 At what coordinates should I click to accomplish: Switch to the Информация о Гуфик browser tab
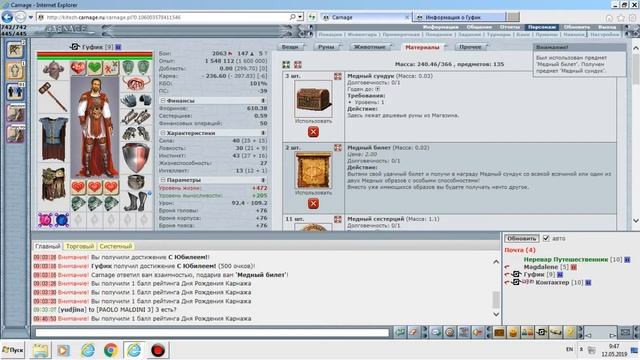(459, 17)
